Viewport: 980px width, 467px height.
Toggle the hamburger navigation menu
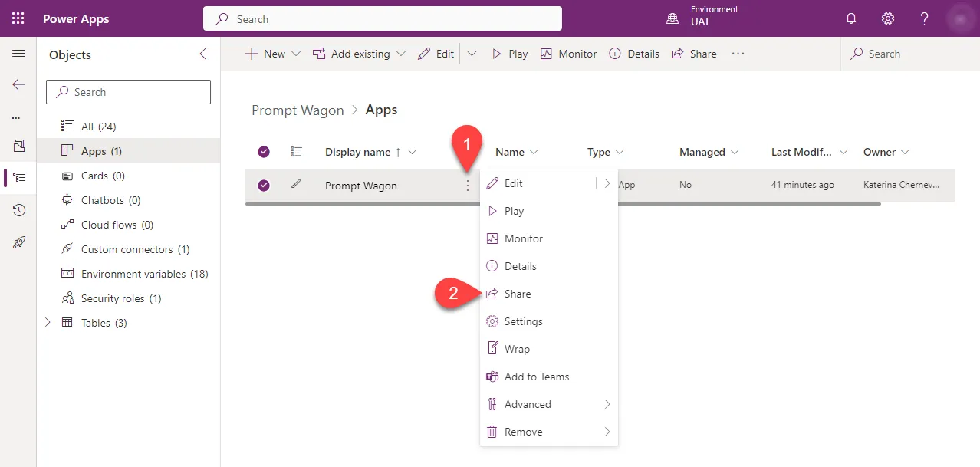[x=18, y=54]
